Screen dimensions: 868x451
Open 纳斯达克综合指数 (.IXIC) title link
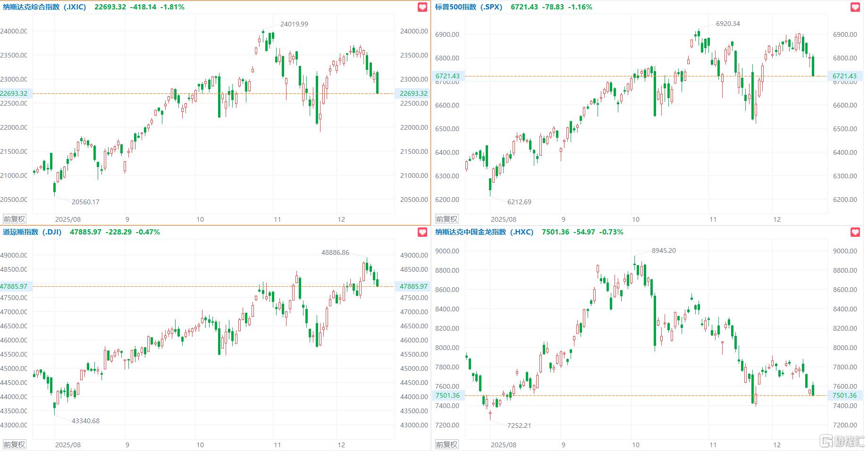point(44,7)
